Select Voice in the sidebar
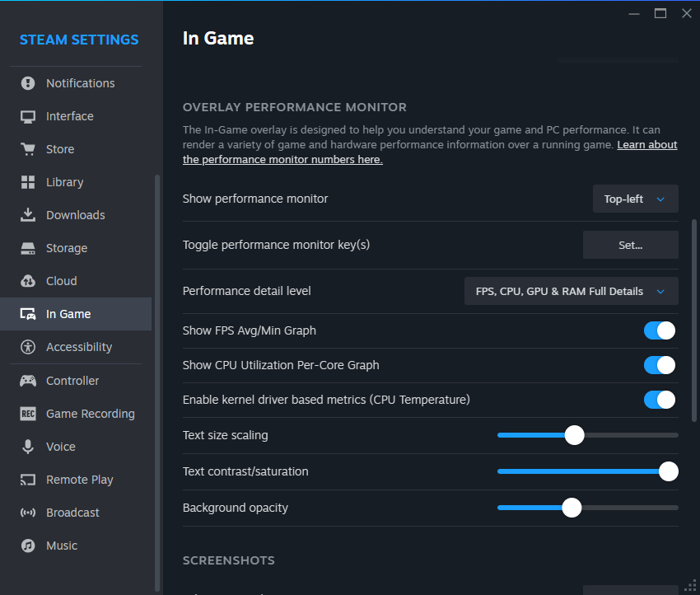This screenshot has height=595, width=700. click(x=76, y=447)
